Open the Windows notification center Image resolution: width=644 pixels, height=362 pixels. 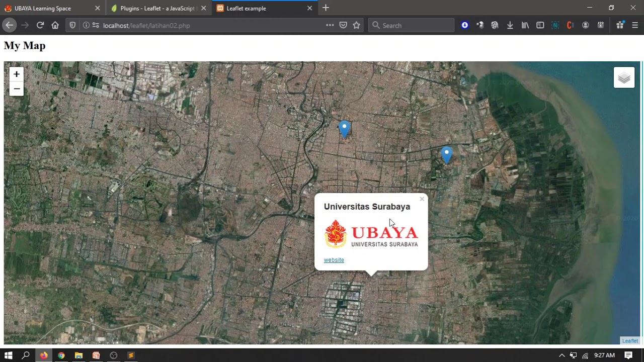pos(628,355)
